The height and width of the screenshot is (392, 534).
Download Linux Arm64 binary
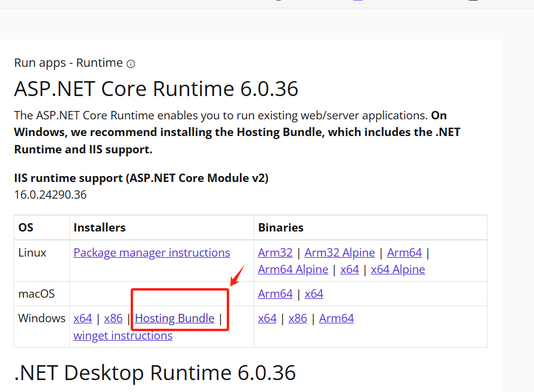[x=405, y=253]
